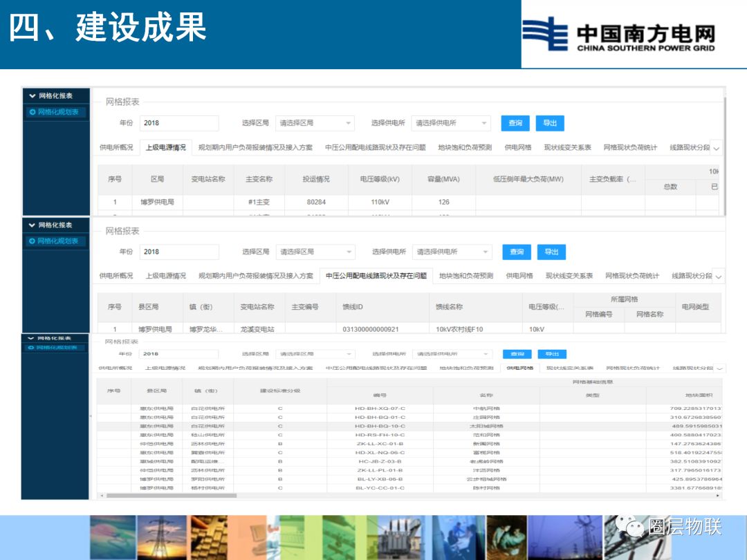Open 网格化规划表 item in top panel sidebar
The width and height of the screenshot is (747, 560).
pyautogui.click(x=55, y=112)
